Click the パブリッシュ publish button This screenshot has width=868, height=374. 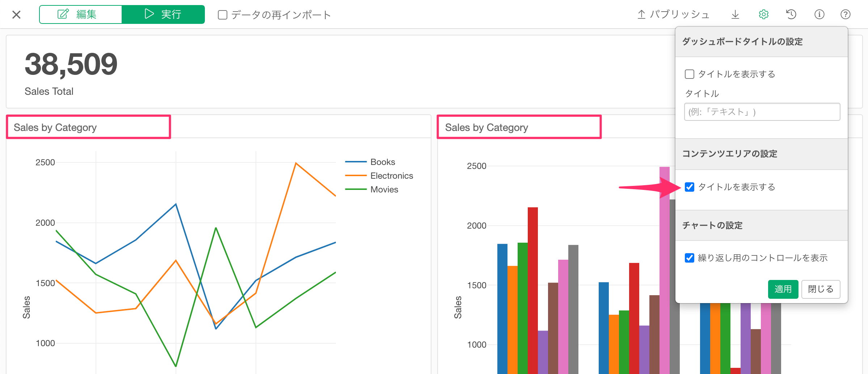click(x=673, y=14)
